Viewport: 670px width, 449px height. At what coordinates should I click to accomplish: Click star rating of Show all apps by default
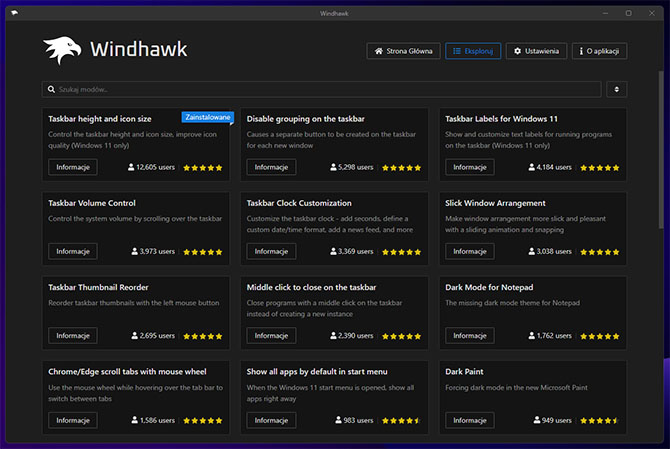(x=402, y=420)
